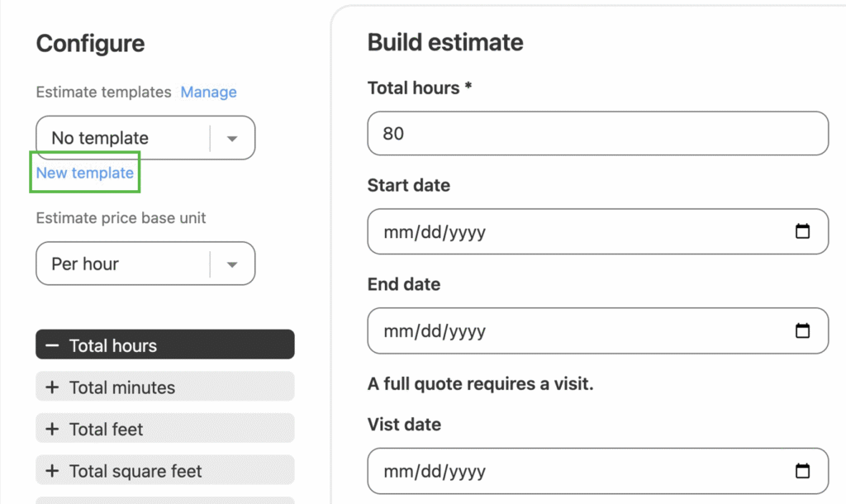Open the End date calendar picker icon

click(x=801, y=330)
